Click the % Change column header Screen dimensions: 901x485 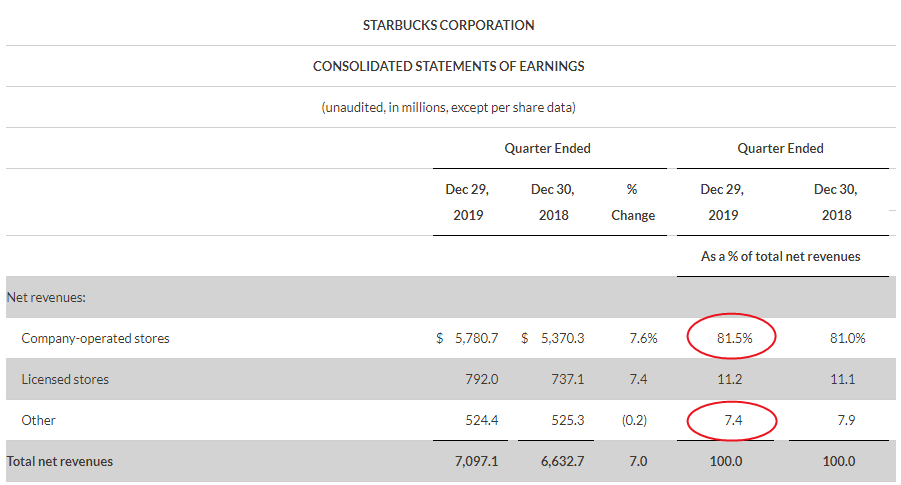click(x=632, y=202)
